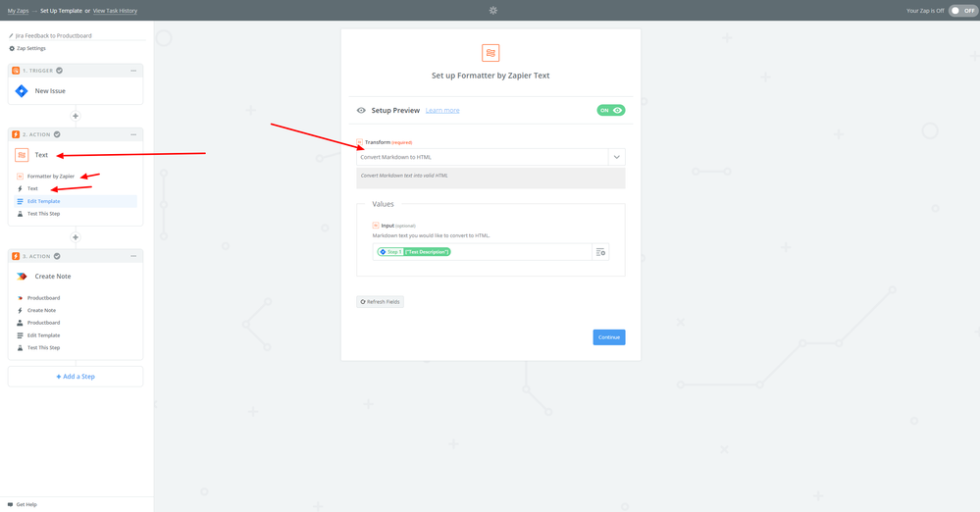
Task: Click the step 2 Action completed checkmark
Action: coord(57,134)
